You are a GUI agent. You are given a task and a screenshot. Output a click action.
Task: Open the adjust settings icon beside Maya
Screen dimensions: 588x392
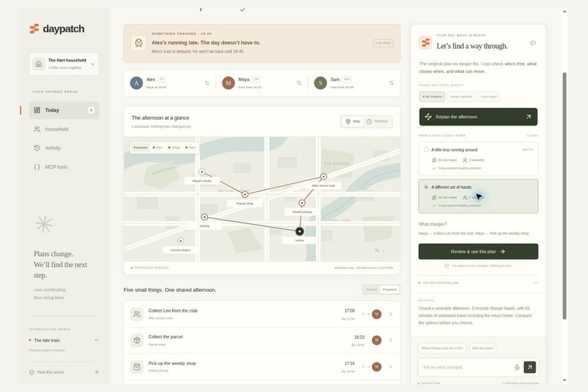[299, 82]
